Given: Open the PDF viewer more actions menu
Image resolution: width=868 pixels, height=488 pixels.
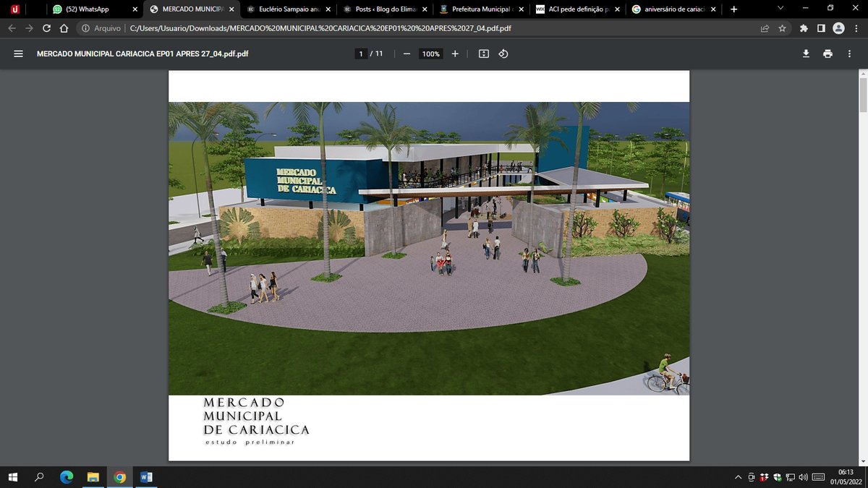Looking at the screenshot, I should 849,54.
